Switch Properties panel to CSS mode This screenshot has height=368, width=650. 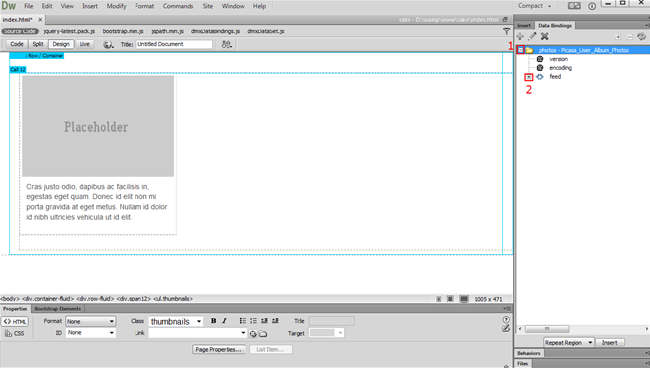15,333
